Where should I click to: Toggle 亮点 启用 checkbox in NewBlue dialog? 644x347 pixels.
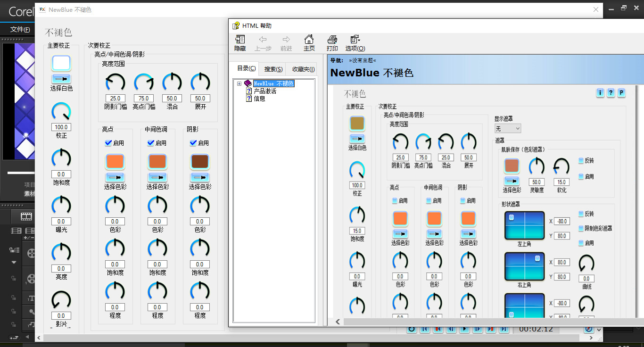tap(108, 143)
